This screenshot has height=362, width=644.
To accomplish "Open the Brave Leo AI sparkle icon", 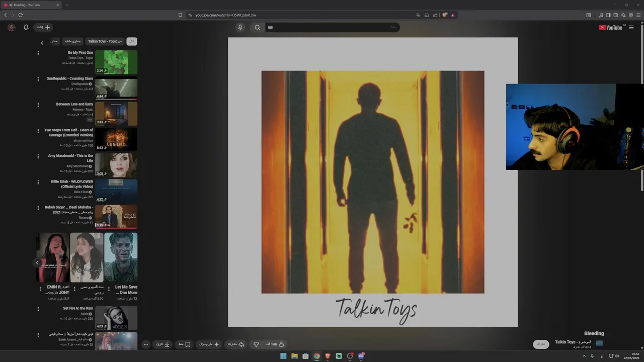I will (x=623, y=15).
